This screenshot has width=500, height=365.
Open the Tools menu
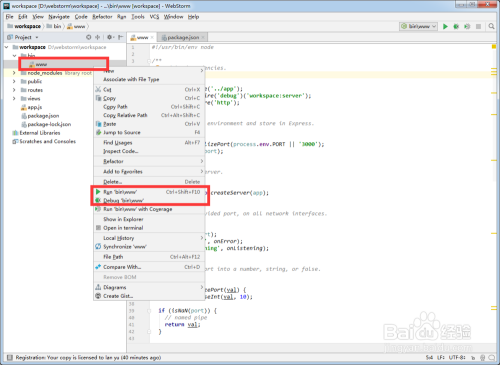(x=138, y=17)
